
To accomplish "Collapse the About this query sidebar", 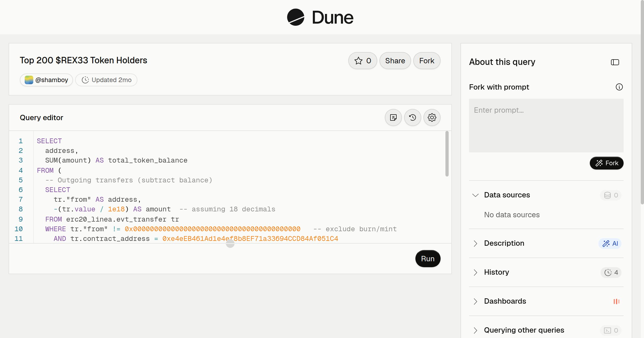I will pos(615,62).
